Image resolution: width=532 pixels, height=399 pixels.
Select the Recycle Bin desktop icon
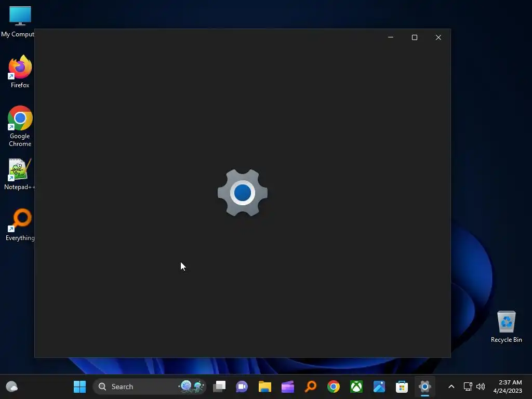pyautogui.click(x=506, y=327)
